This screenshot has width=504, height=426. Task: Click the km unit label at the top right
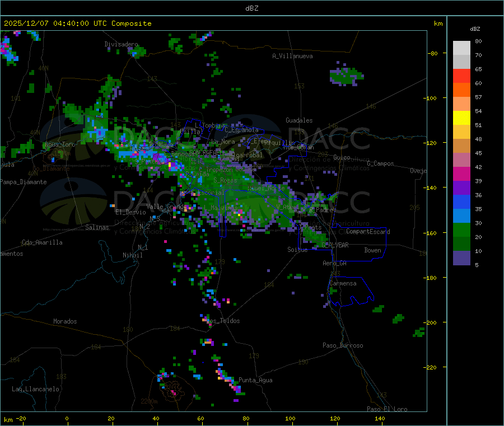point(438,24)
